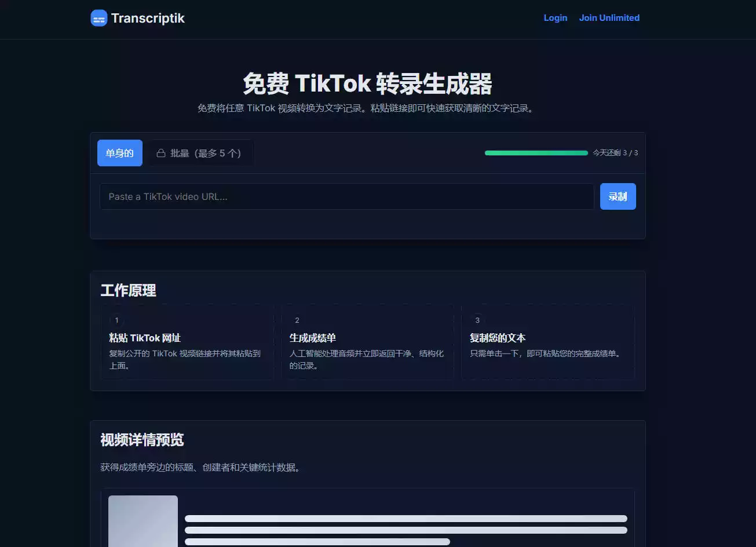Select the 单身的 tab

[120, 153]
